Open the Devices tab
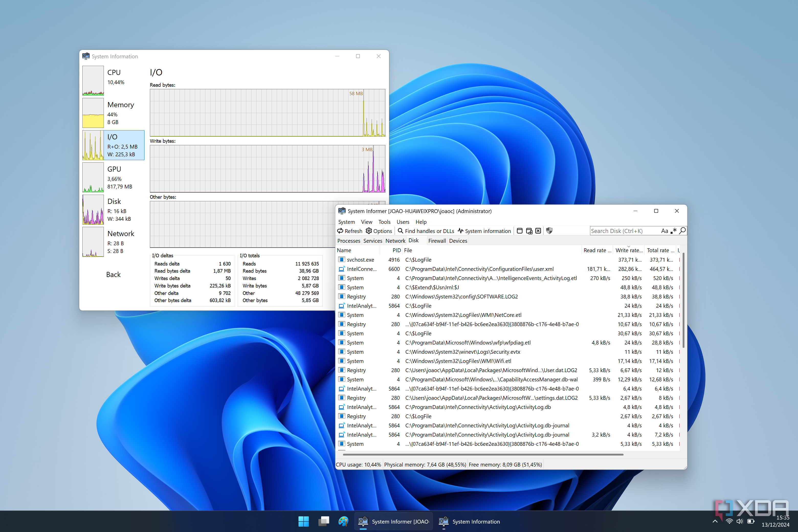This screenshot has height=532, width=798. (458, 241)
